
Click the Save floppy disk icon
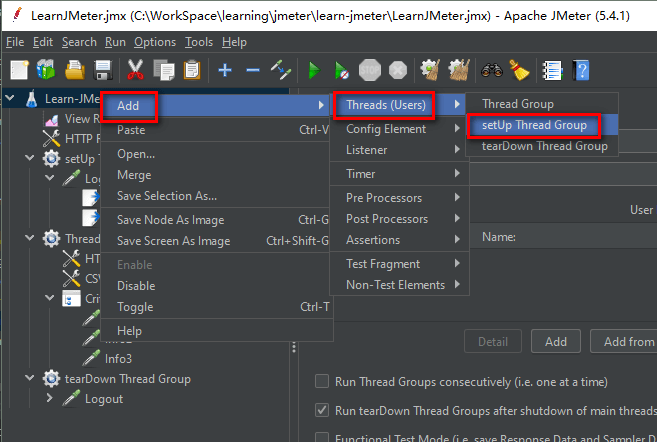click(102, 70)
